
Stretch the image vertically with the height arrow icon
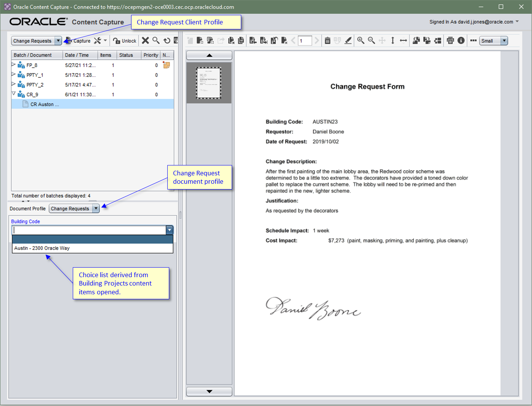pyautogui.click(x=393, y=40)
